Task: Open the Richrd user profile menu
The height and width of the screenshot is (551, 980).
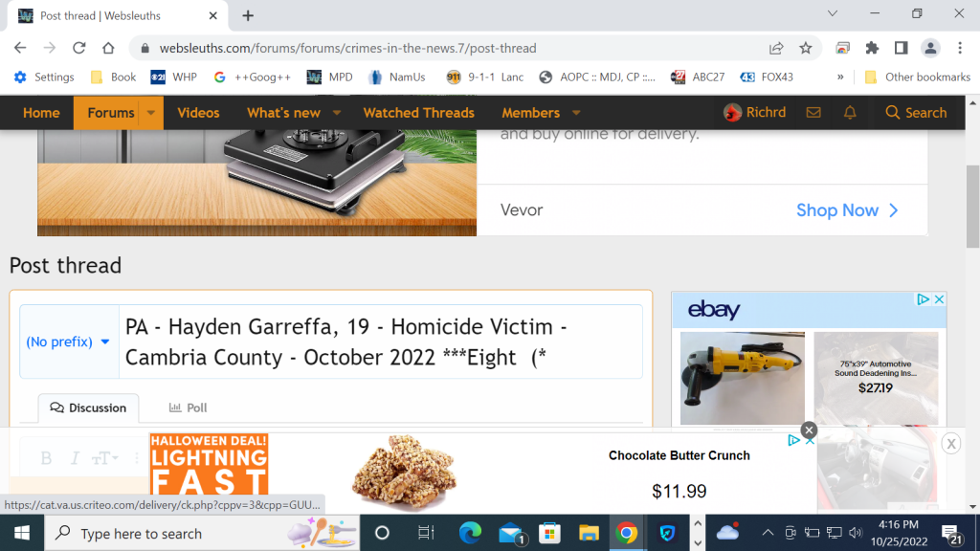Action: tap(754, 113)
